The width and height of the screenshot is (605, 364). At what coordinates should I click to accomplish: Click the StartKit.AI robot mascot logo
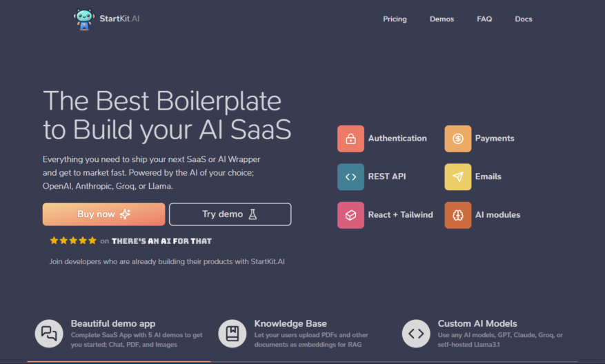click(x=84, y=19)
